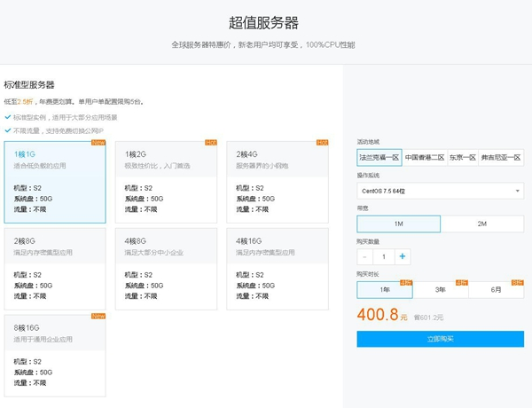Click the blue checkmark beside 不限流量
532x408 pixels.
(8, 129)
